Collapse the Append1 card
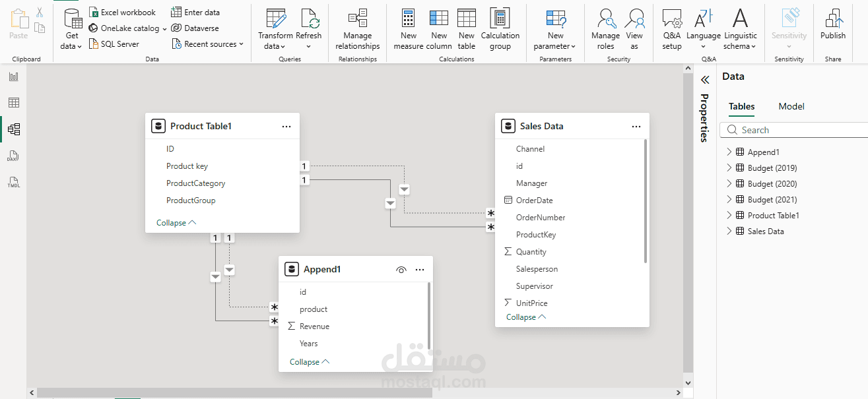This screenshot has width=868, height=399. point(310,362)
